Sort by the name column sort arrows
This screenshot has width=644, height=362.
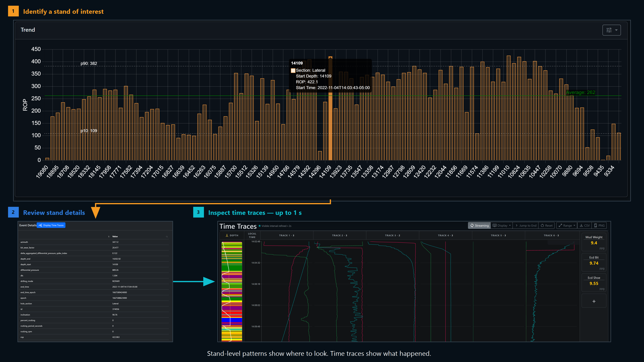click(109, 237)
